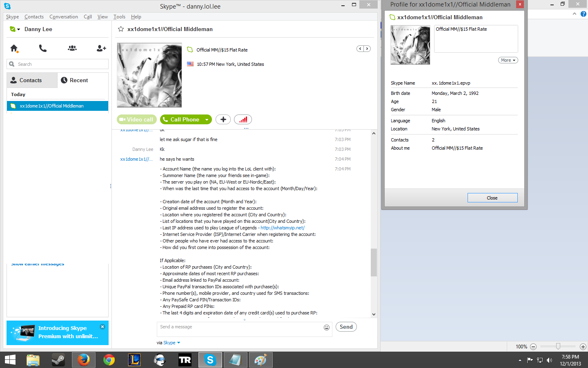588x368 pixels.
Task: Click zoom in plus button
Action: tap(583, 346)
